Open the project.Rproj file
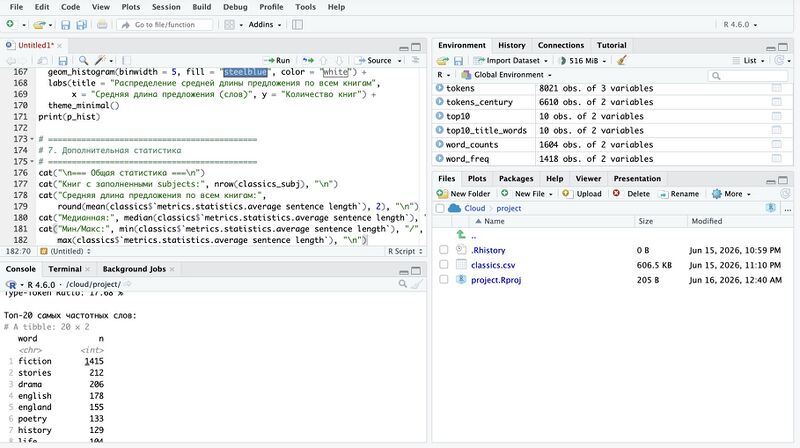 496,280
